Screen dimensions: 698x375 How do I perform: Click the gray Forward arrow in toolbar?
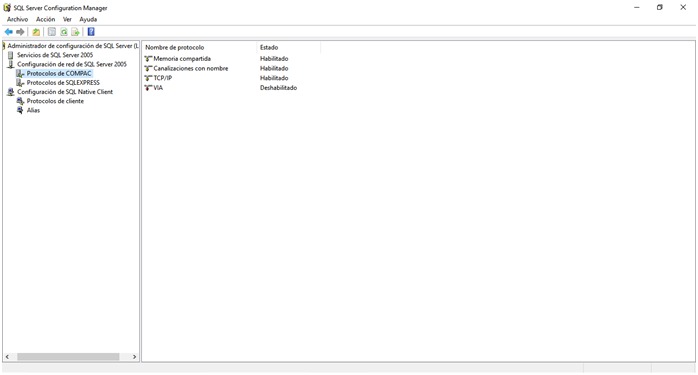[20, 32]
